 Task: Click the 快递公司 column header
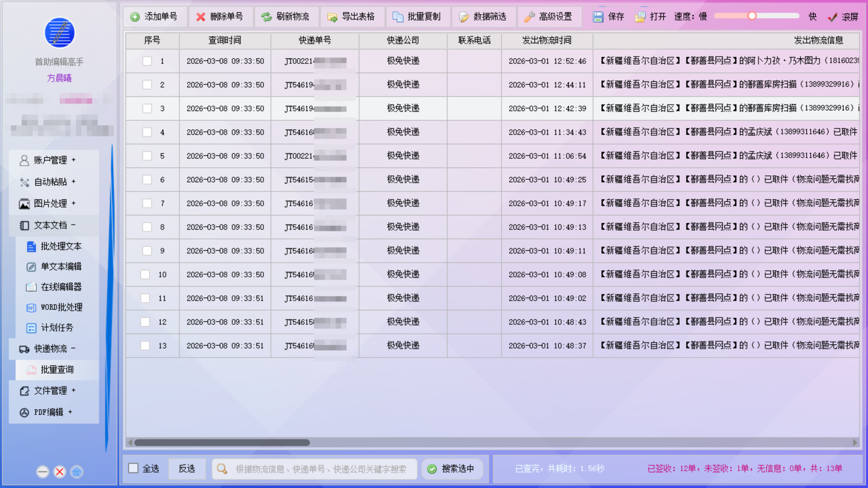(x=403, y=40)
